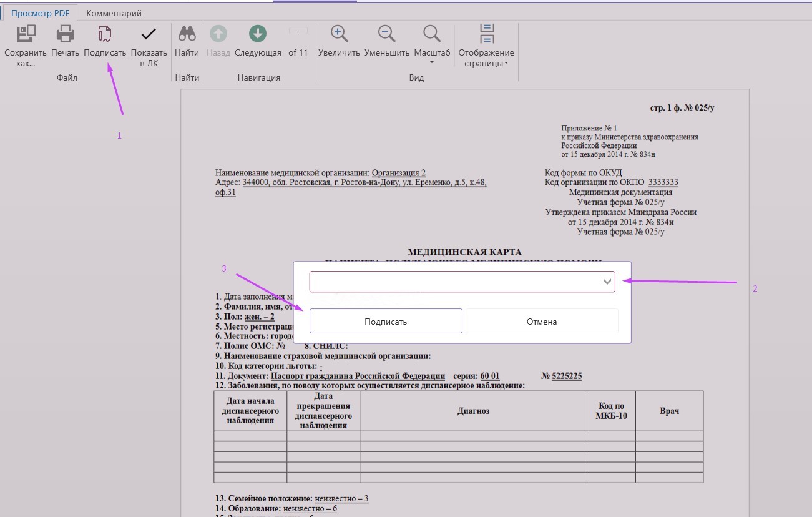
Task: Click the МЕДИЦИНСКАЯ КАРТА heading
Action: tap(464, 252)
